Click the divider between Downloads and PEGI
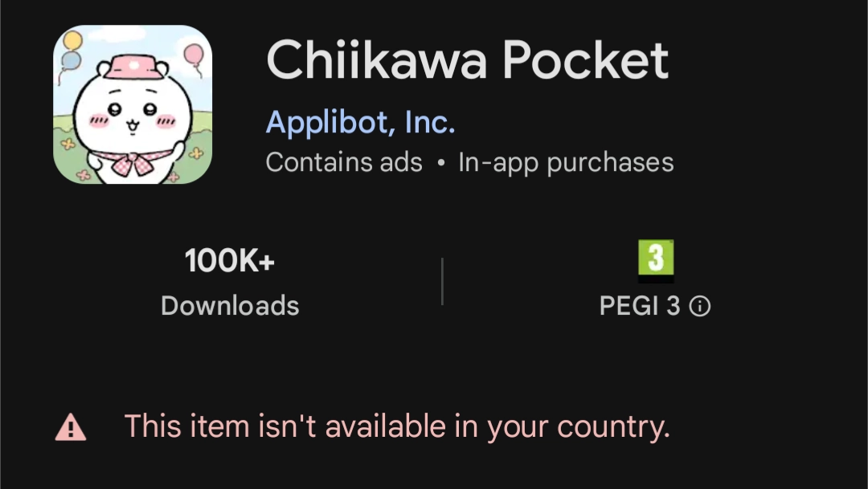Viewport: 868px width, 489px height. pyautogui.click(x=442, y=281)
